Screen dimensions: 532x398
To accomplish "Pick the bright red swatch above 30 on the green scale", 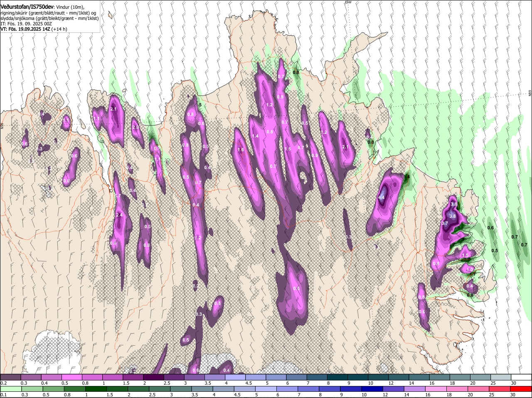I will point(522,389).
